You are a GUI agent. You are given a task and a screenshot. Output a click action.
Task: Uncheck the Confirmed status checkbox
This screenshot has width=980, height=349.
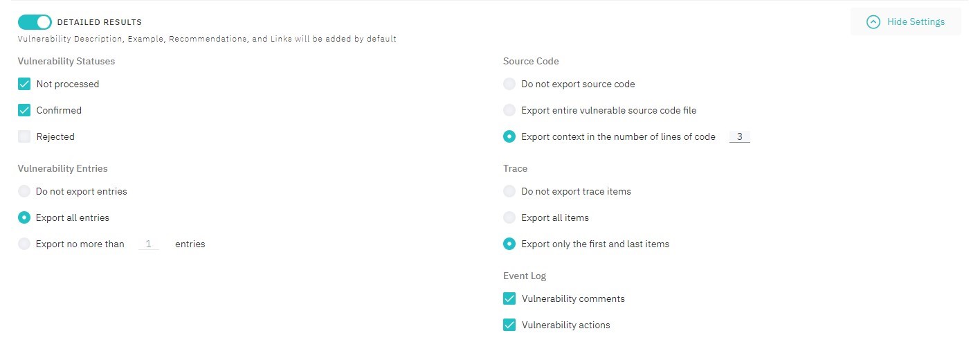(x=24, y=110)
